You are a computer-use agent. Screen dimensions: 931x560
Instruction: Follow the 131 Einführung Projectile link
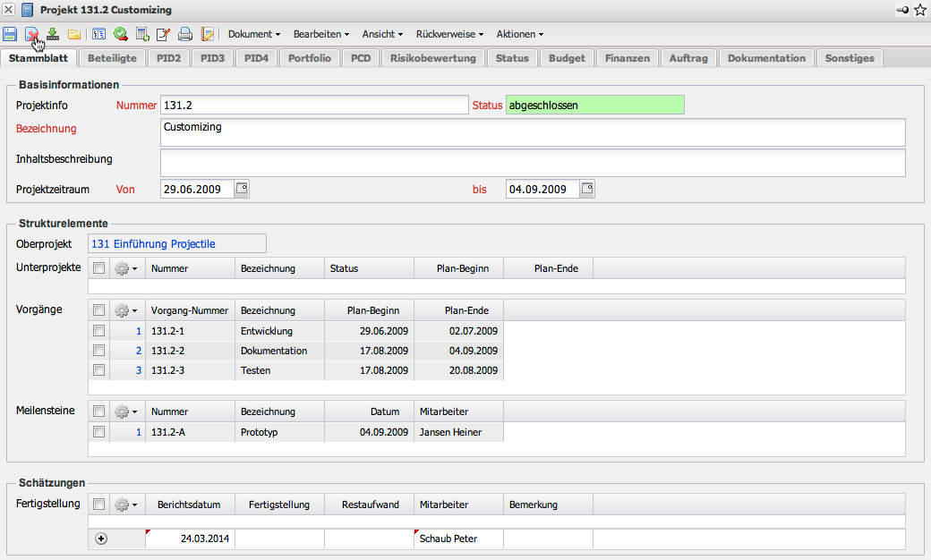pyautogui.click(x=154, y=243)
